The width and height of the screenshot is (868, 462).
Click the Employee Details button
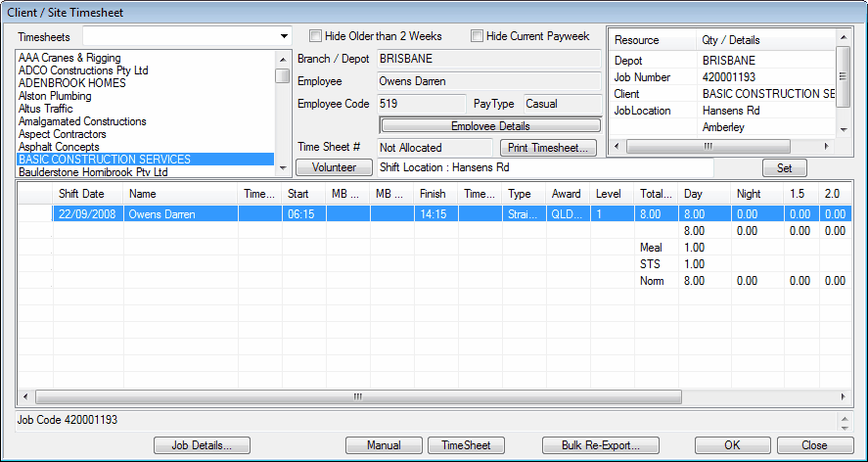point(489,126)
